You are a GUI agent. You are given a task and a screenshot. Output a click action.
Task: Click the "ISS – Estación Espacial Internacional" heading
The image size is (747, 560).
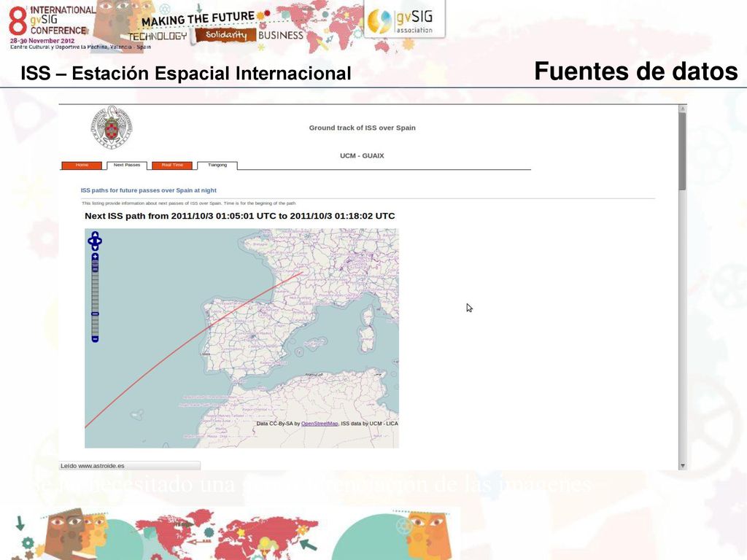[x=186, y=74]
